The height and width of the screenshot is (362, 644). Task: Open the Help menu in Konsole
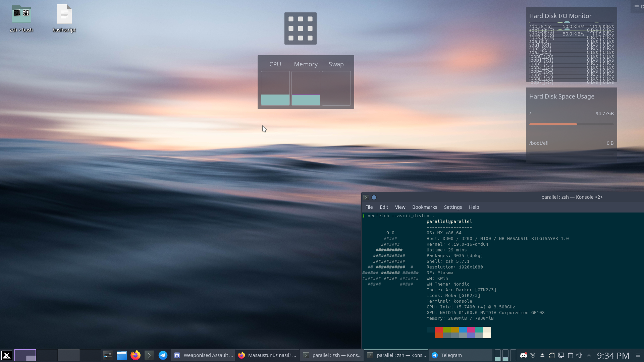(x=474, y=207)
